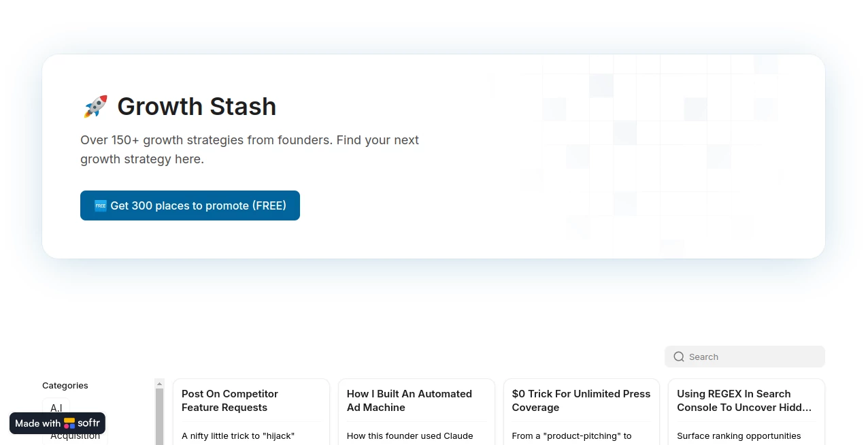The height and width of the screenshot is (445, 868).
Task: Select the A.I category filter
Action: click(x=56, y=408)
